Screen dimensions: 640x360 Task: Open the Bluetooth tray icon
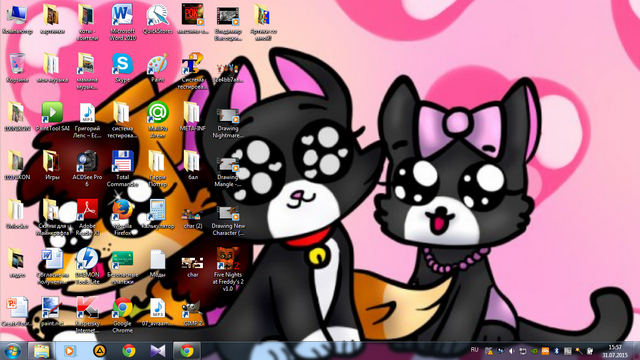(x=556, y=351)
